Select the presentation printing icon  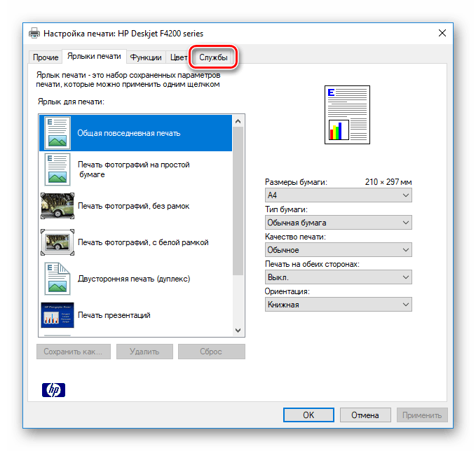click(57, 315)
